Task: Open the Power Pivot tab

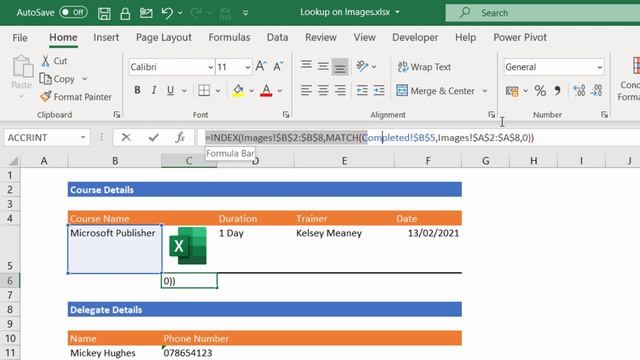Action: click(x=520, y=38)
